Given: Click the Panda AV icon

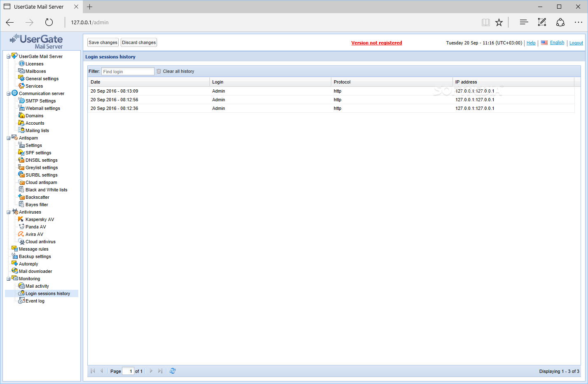Looking at the screenshot, I should [21, 226].
